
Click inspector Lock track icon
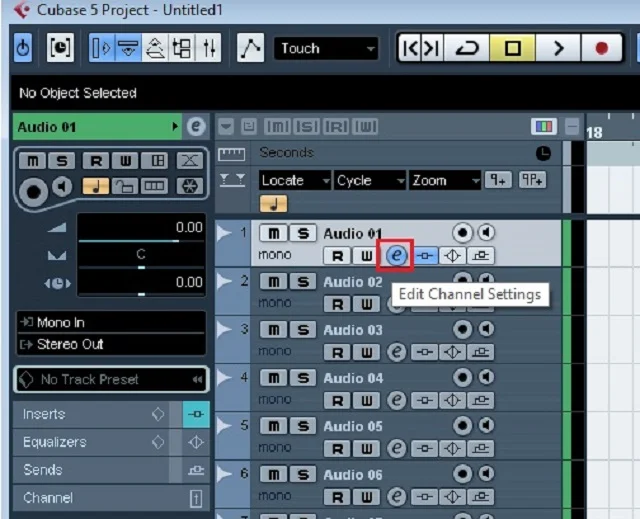pyautogui.click(x=125, y=186)
